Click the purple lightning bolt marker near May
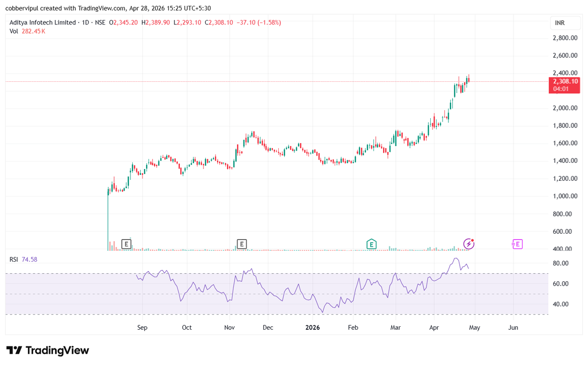This screenshot has height=366, width=588. (x=469, y=244)
